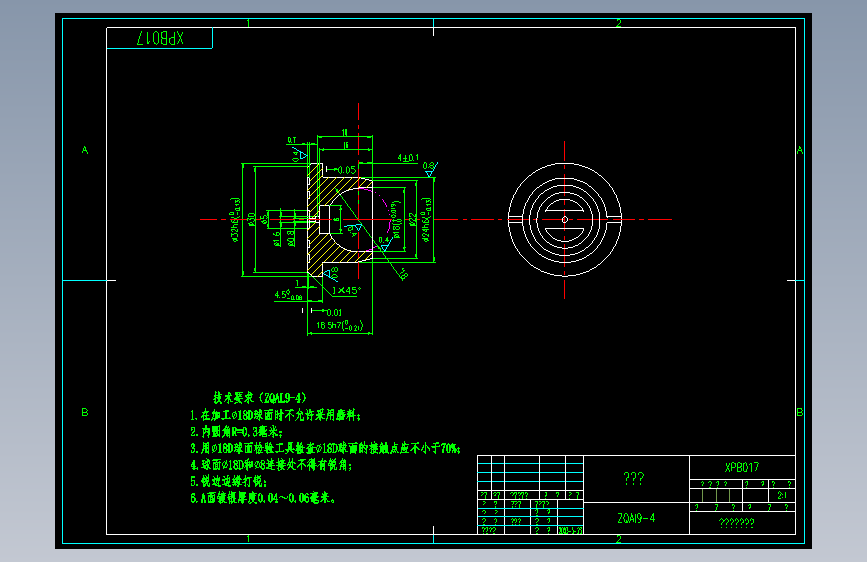Screen dimensions: 867x562
Task: Select the ø22 diameter dimension
Action: pyautogui.click(x=412, y=219)
